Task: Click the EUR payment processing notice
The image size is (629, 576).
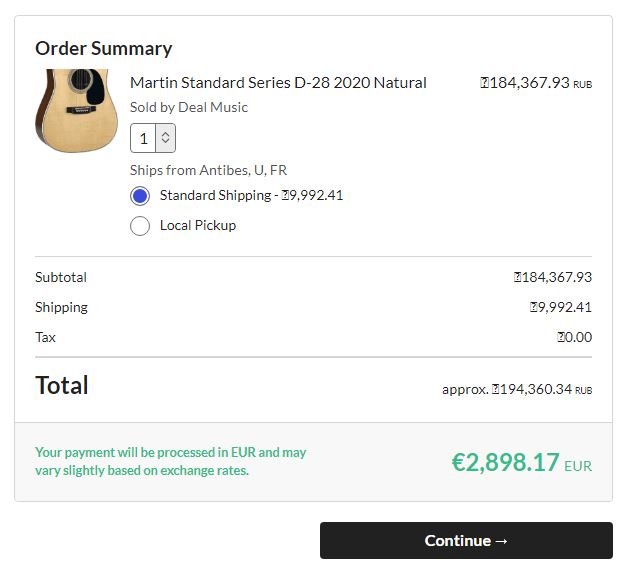Action: coord(171,461)
